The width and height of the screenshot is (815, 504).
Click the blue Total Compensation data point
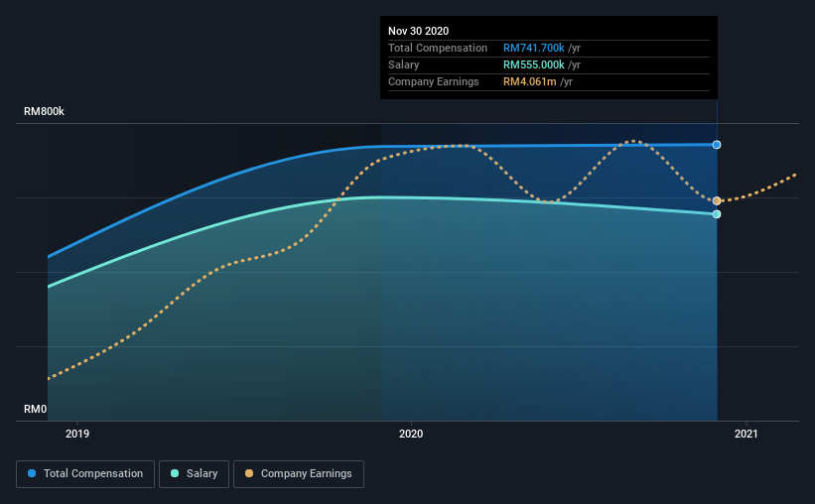[x=717, y=145]
